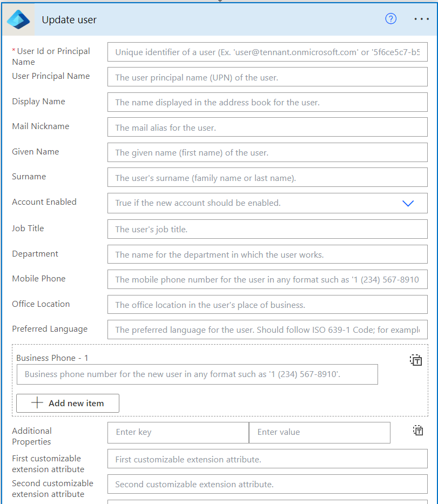Click the Department field

[x=267, y=254]
